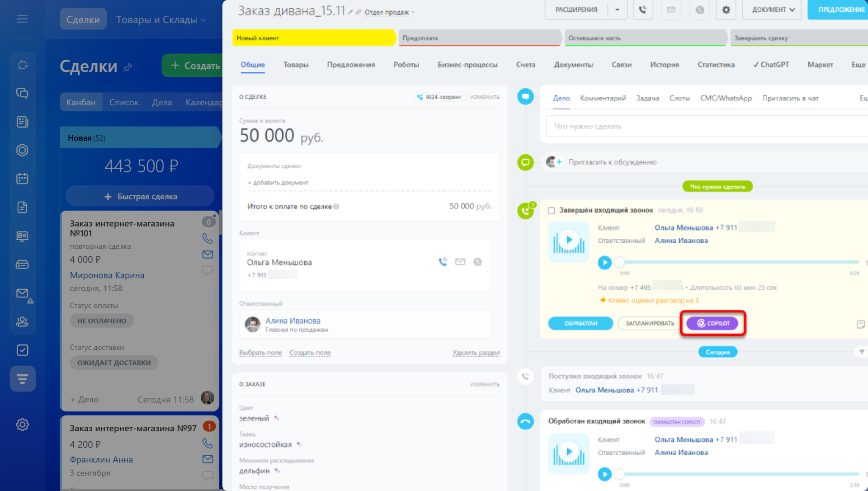Open the calendar icon in left sidebar
Screen dimensions: 868x491
22,179
